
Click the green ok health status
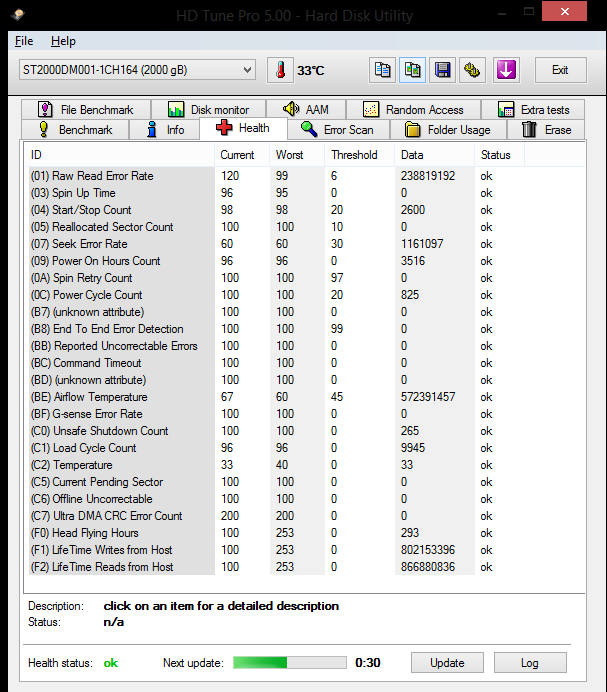point(111,663)
